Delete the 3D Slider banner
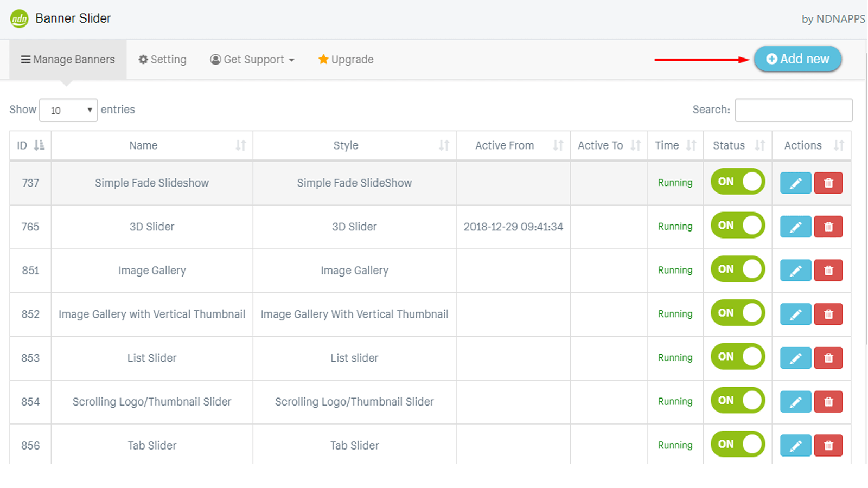 (828, 227)
